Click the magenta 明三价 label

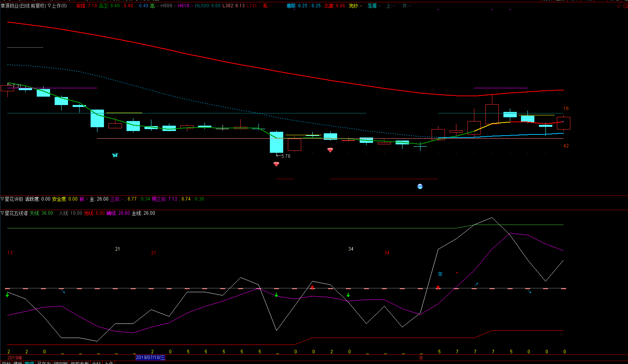click(x=159, y=199)
